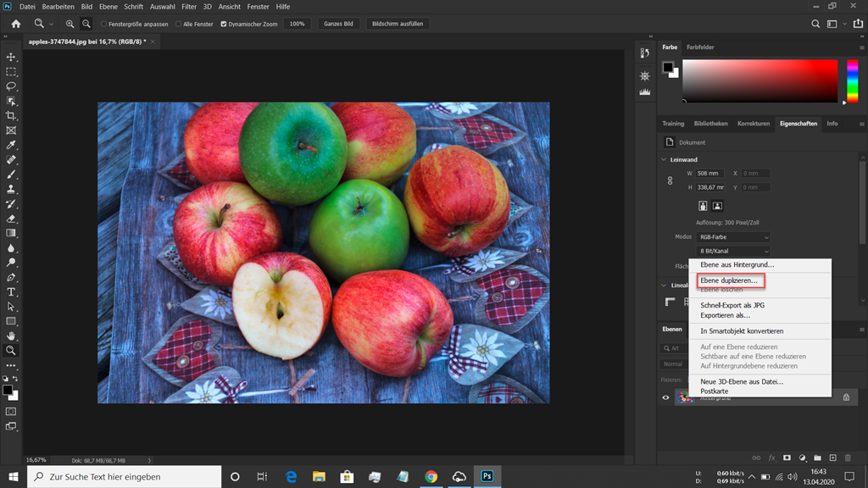Open the Filter menu
Image resolution: width=868 pixels, height=488 pixels.
[x=189, y=7]
